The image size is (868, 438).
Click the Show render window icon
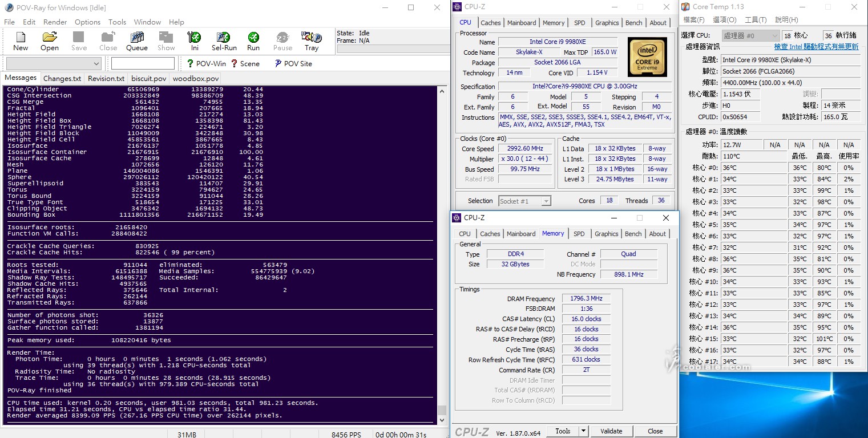(x=166, y=41)
